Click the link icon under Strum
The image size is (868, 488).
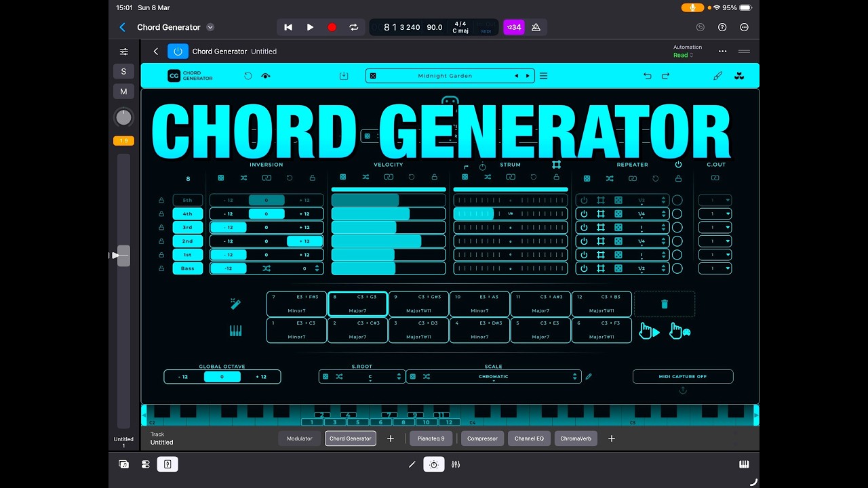pyautogui.click(x=511, y=177)
